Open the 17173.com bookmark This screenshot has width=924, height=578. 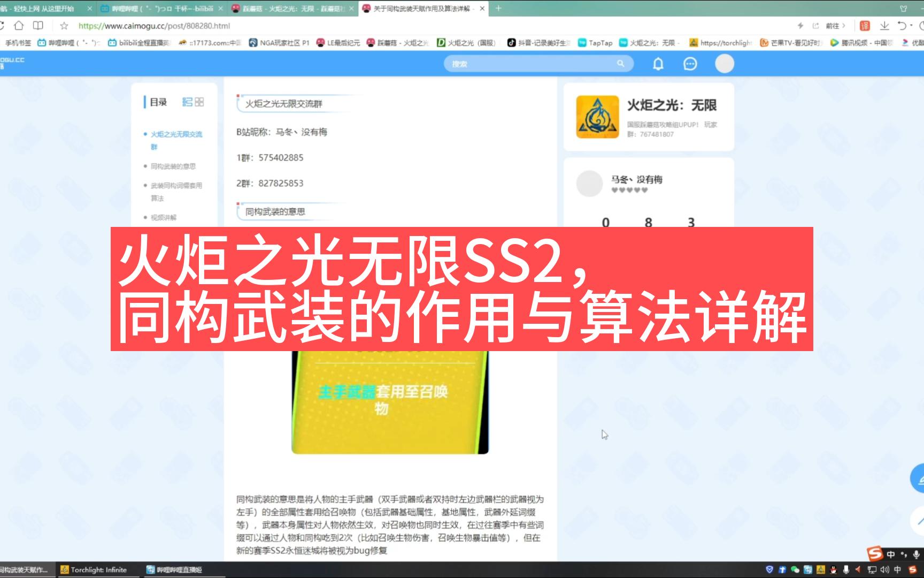point(210,43)
